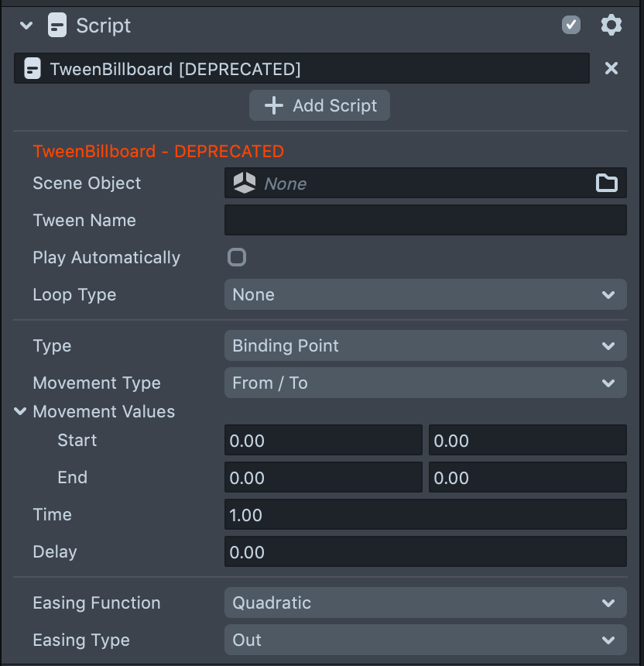Open the Easing Function Quadratic dropdown

click(425, 603)
